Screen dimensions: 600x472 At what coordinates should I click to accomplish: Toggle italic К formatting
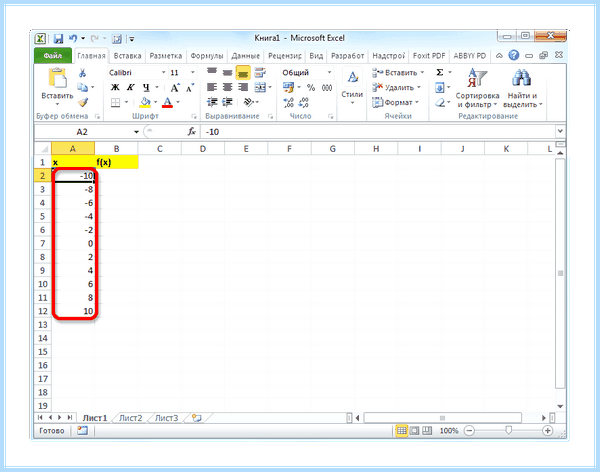(x=130, y=87)
